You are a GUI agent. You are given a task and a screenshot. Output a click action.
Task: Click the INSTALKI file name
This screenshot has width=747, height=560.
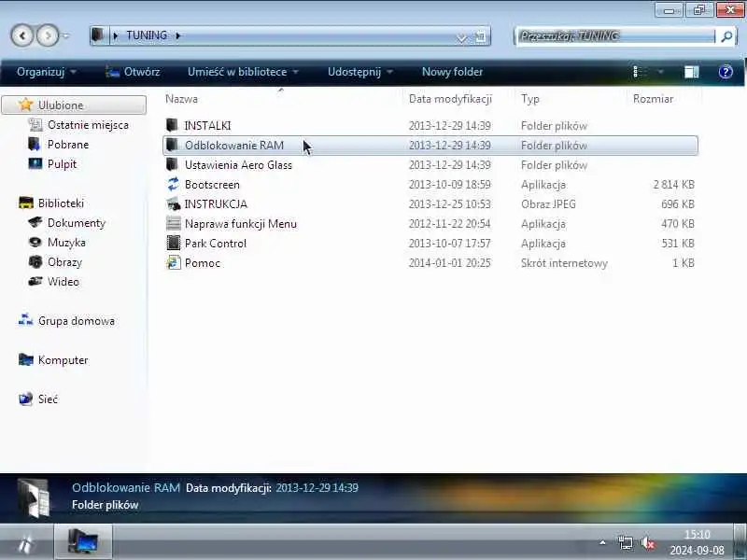[207, 126]
